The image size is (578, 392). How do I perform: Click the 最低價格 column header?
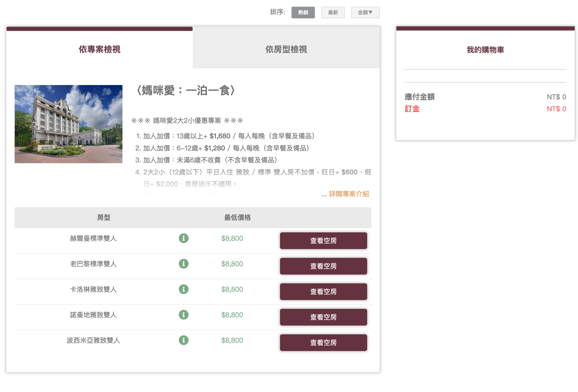(x=238, y=217)
